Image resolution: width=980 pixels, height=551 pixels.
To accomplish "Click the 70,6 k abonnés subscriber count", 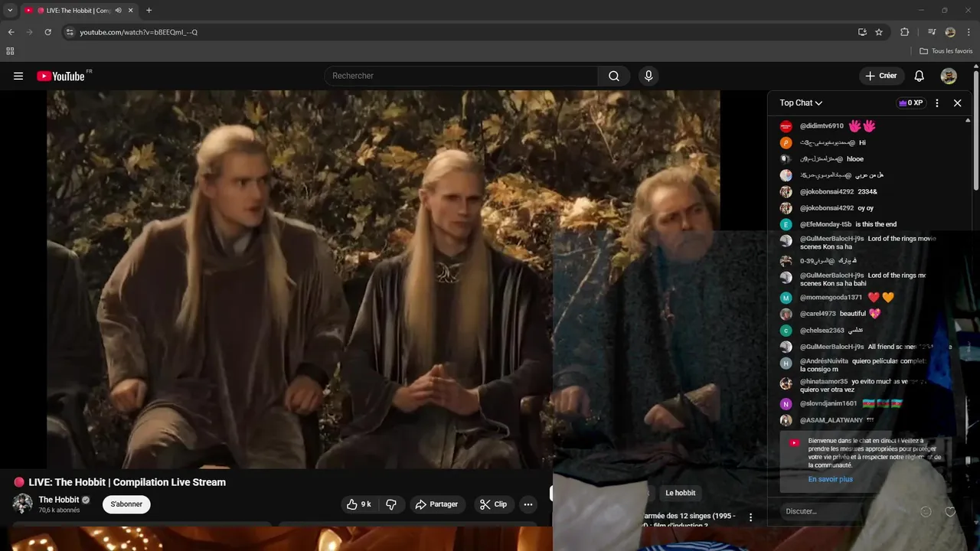I will coord(59,510).
